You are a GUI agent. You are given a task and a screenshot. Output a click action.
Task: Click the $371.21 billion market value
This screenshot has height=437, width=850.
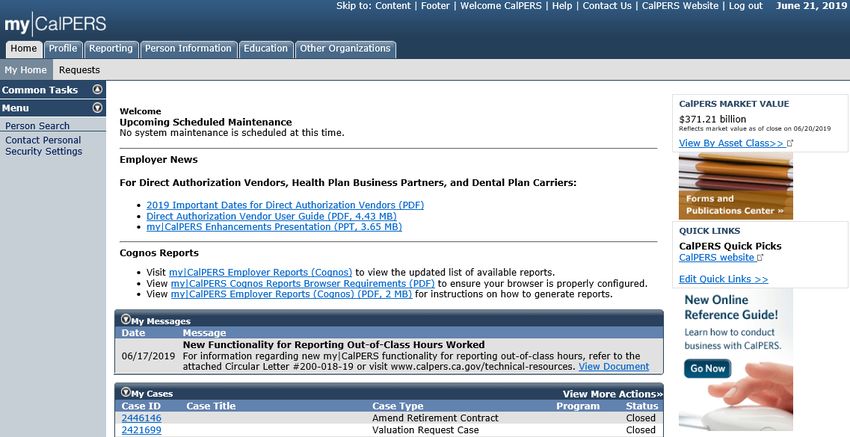click(712, 119)
